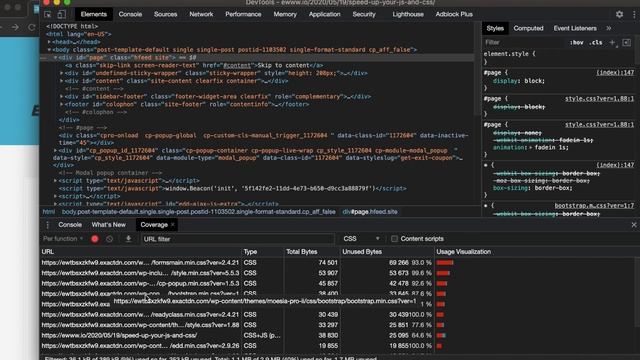Expand the head element node
640x360 pixels.
click(49, 42)
